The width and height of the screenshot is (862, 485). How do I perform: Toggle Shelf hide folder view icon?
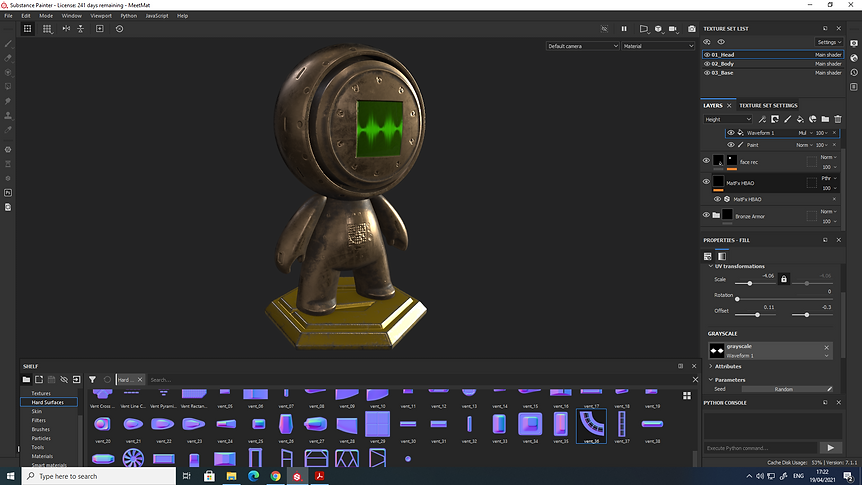click(64, 379)
